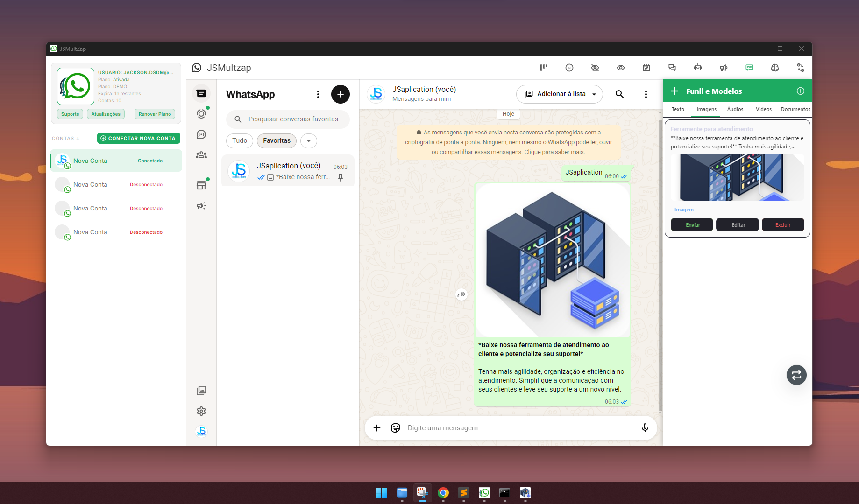Click CONECTAR NOVA CONTA button
Image resolution: width=859 pixels, height=504 pixels.
[139, 138]
